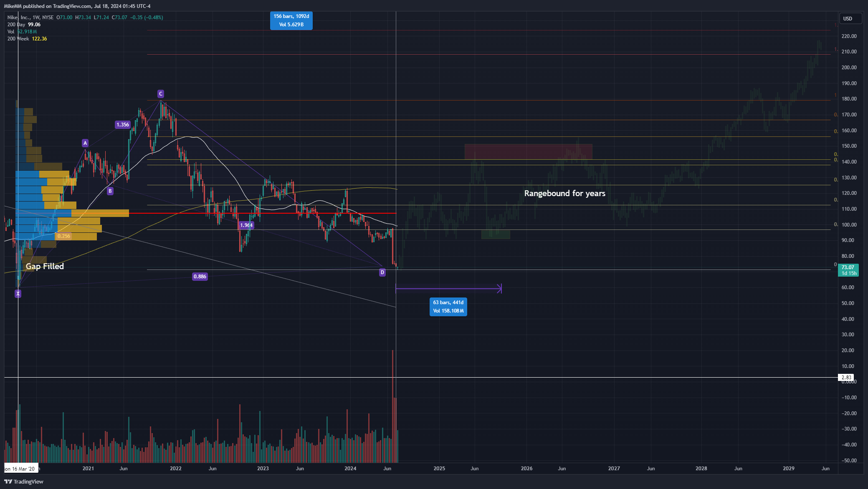
Task: Click the 60.00 price scale label
Action: click(x=848, y=287)
